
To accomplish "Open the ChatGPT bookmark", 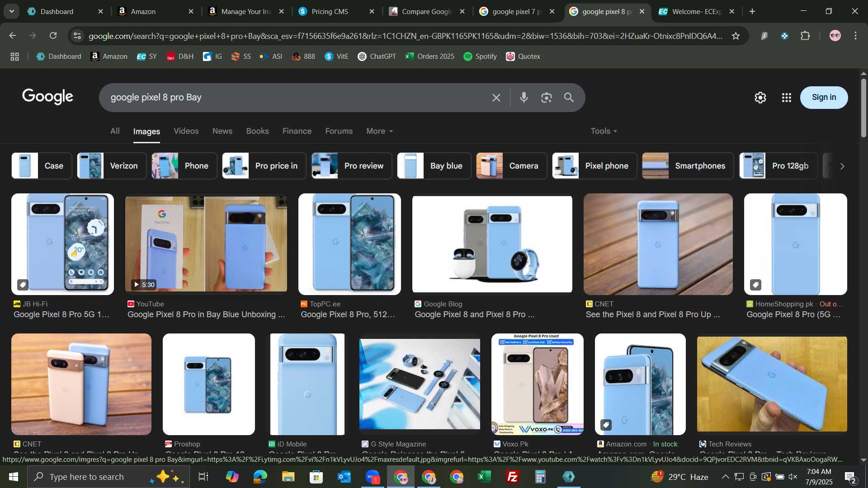I will (377, 56).
